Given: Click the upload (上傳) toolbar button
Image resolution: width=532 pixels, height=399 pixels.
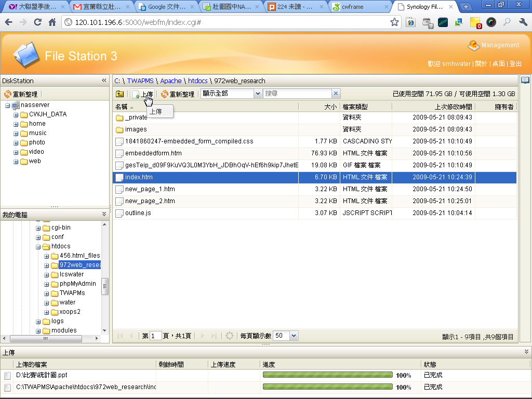Looking at the screenshot, I should click(x=142, y=94).
